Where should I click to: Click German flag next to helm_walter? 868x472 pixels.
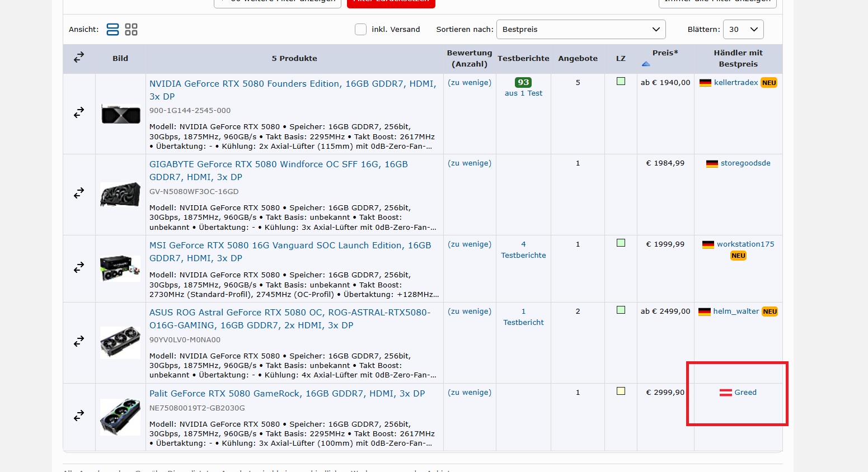pyautogui.click(x=705, y=311)
